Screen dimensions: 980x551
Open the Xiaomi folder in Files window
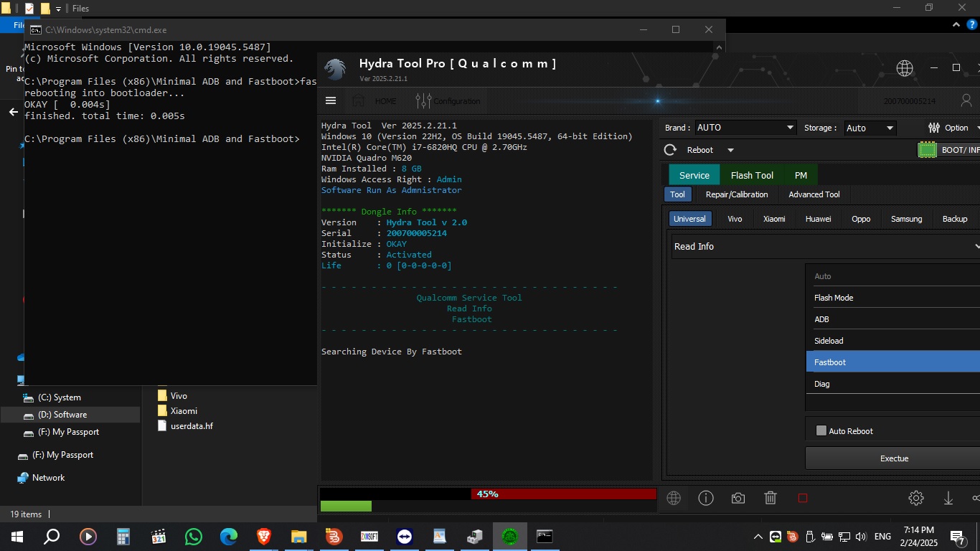[183, 411]
